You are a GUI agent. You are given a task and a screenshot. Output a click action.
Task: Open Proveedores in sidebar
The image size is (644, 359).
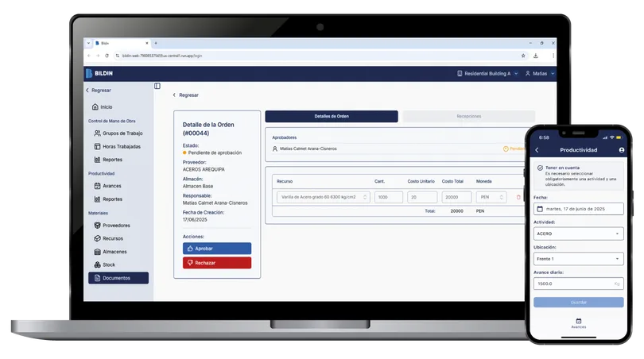112,226
